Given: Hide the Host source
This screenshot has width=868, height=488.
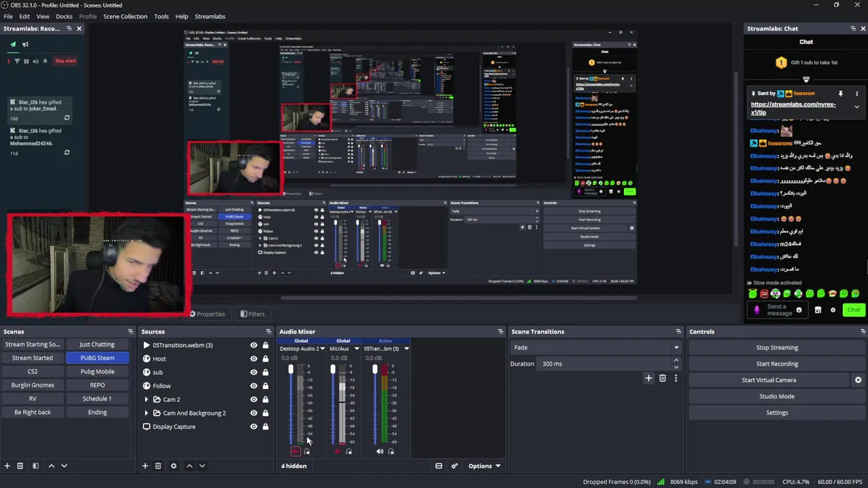Looking at the screenshot, I should [x=254, y=359].
